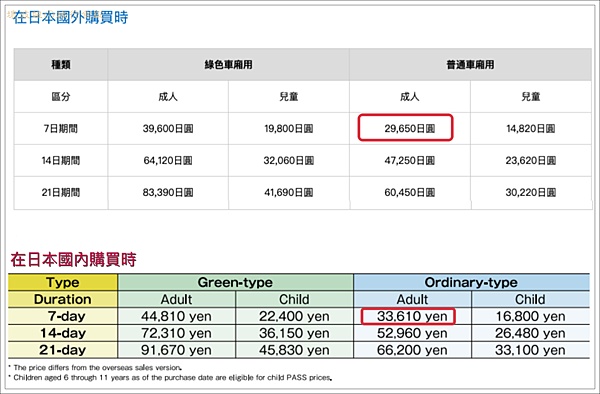This screenshot has width=600, height=394.
Task: Choose the 36,150 yen value
Action: pos(294,333)
